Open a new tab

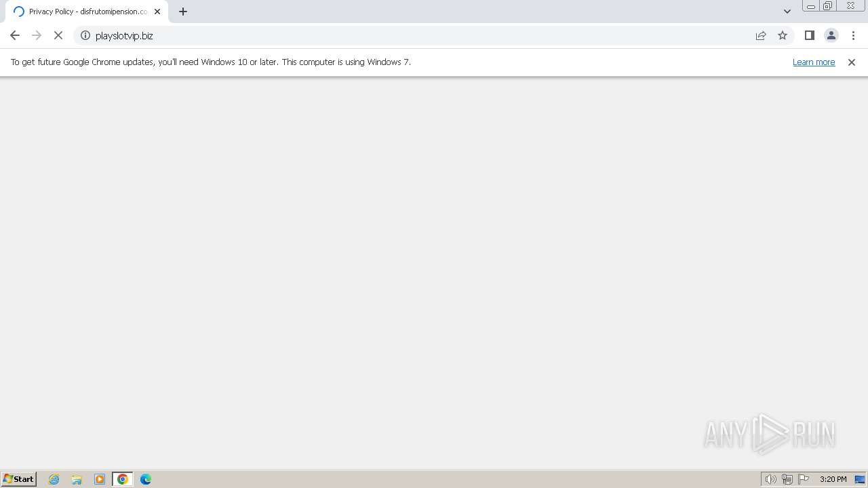pyautogui.click(x=183, y=12)
